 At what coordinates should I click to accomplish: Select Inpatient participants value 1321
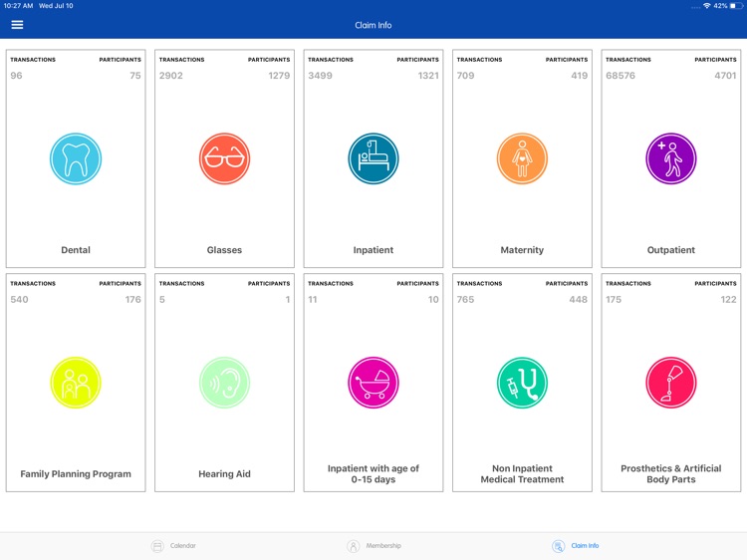pos(428,76)
